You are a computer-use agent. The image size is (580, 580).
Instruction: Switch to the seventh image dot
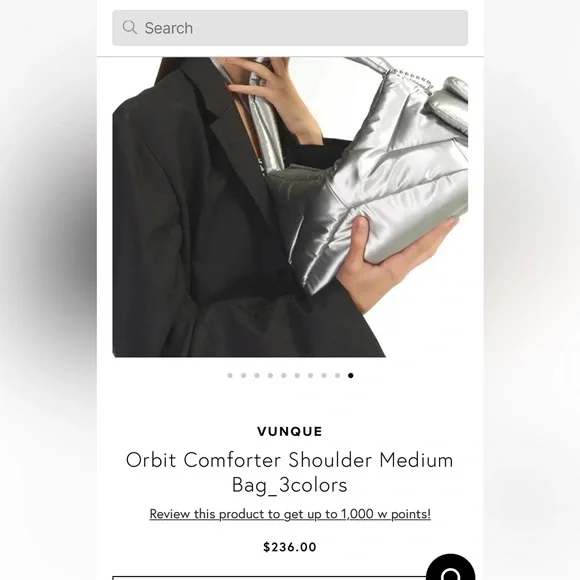pos(310,375)
